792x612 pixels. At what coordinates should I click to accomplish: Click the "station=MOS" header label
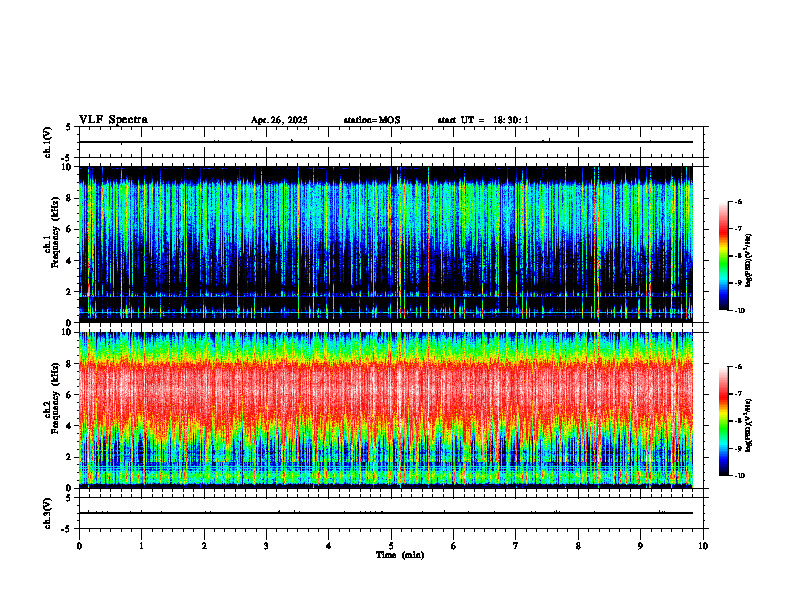pyautogui.click(x=372, y=120)
